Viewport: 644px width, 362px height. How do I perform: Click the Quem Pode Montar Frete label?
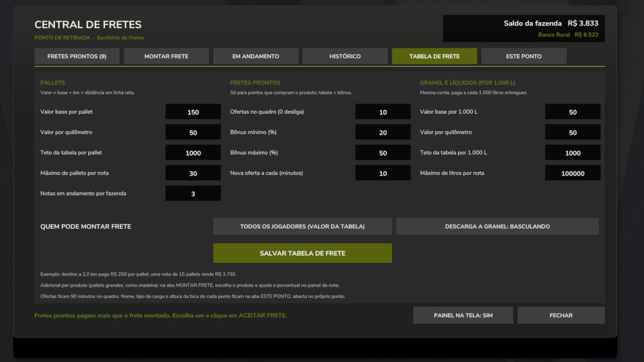point(86,227)
